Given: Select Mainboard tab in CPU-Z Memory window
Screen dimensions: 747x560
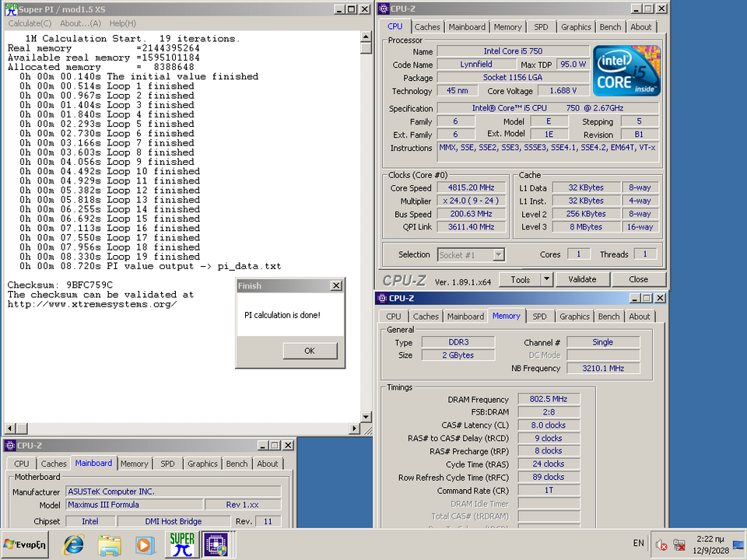Looking at the screenshot, I should [x=465, y=317].
